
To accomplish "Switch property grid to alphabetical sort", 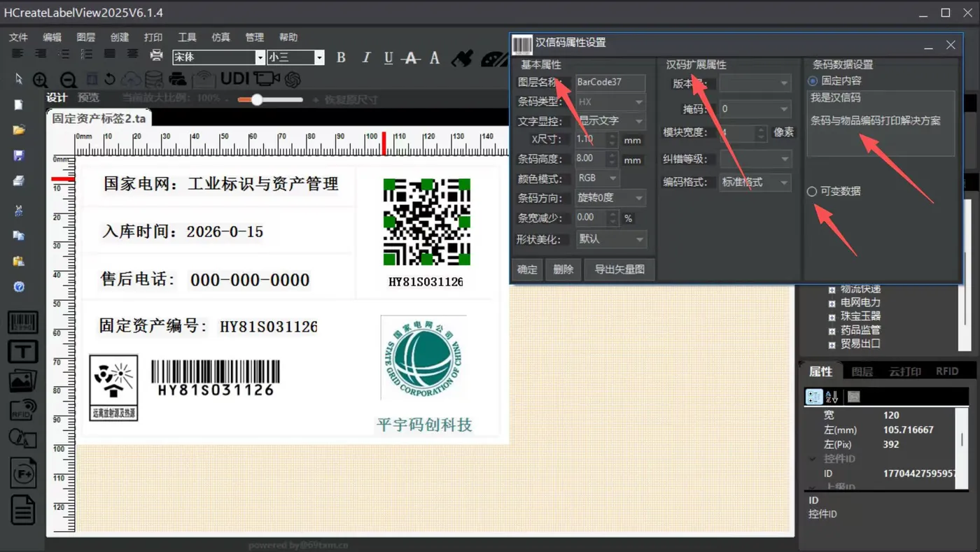I will [x=832, y=397].
